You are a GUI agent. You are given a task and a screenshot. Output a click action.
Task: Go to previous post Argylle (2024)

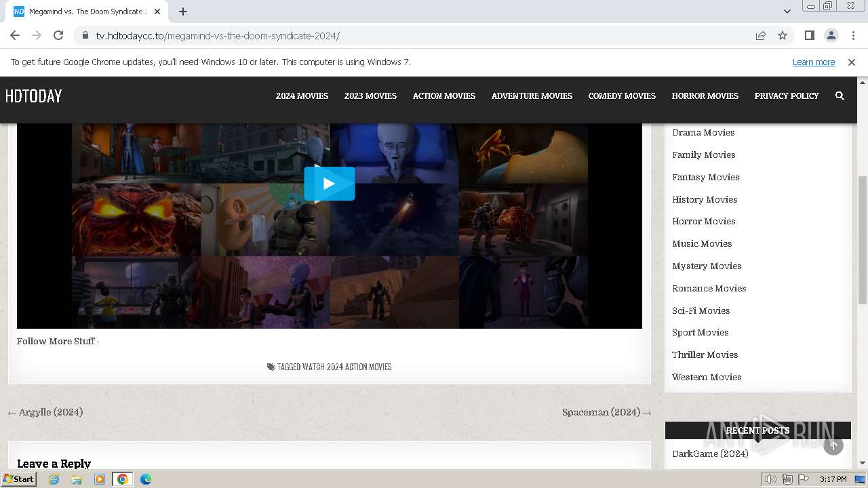point(45,412)
